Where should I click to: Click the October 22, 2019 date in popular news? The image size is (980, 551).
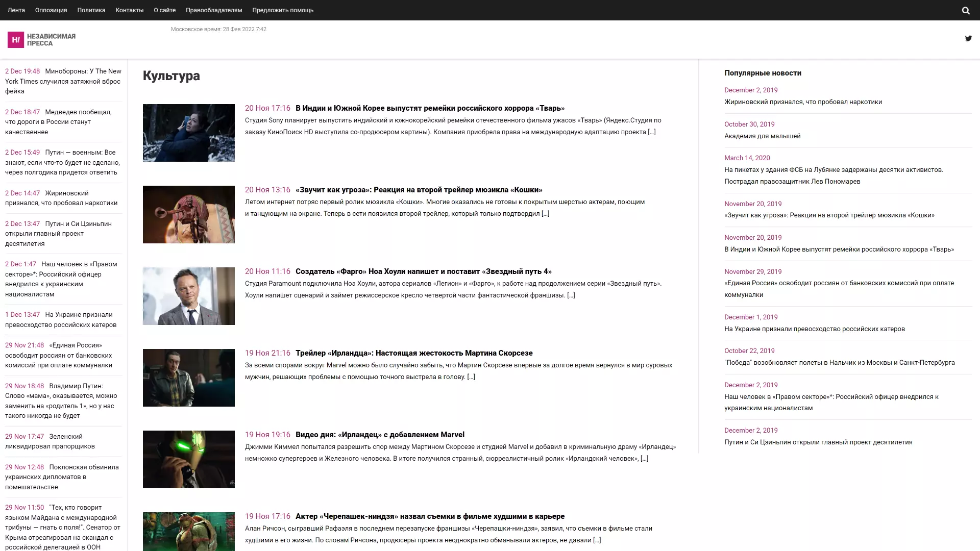(749, 351)
